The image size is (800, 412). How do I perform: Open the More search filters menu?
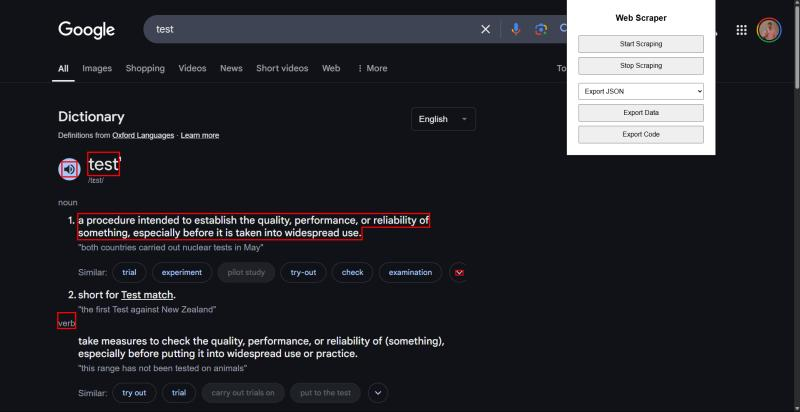point(372,68)
